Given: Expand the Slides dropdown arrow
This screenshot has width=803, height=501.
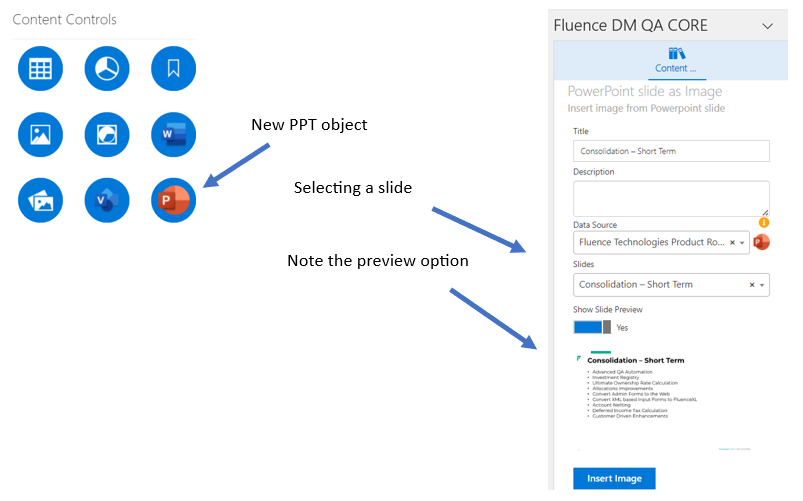Looking at the screenshot, I should pos(762,285).
